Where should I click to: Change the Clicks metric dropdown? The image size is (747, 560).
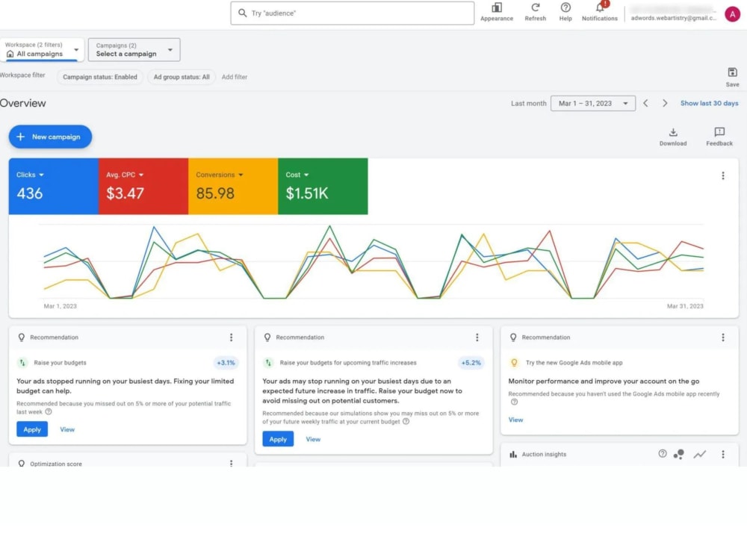(x=30, y=175)
